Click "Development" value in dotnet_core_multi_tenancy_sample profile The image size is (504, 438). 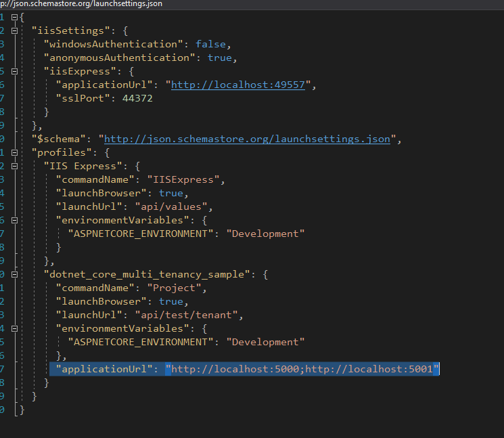(265, 342)
